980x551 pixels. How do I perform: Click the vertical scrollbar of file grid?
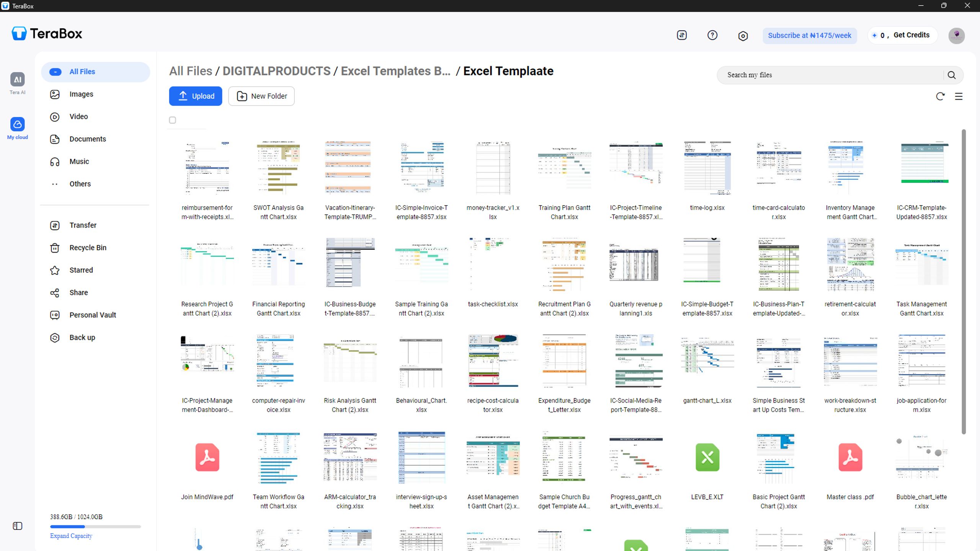[x=964, y=282]
